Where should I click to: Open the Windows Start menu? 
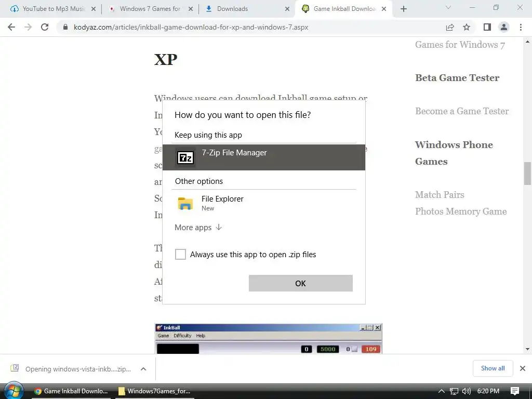(13, 391)
